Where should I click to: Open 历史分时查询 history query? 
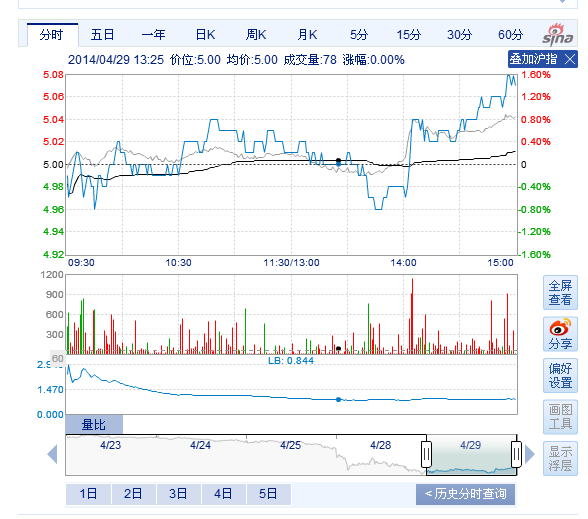point(465,494)
